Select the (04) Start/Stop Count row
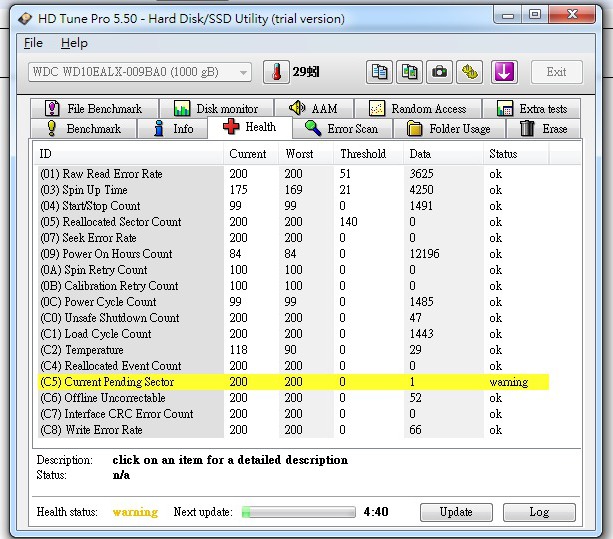 [x=293, y=206]
